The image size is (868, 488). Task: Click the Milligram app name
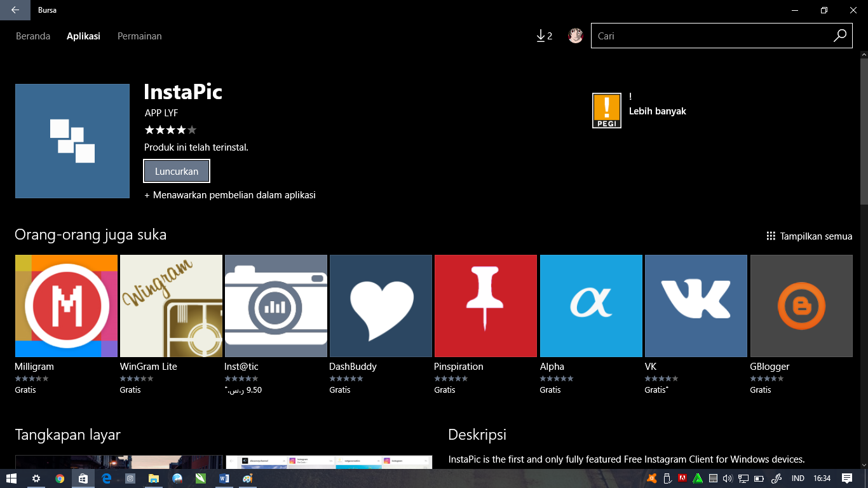coord(34,367)
